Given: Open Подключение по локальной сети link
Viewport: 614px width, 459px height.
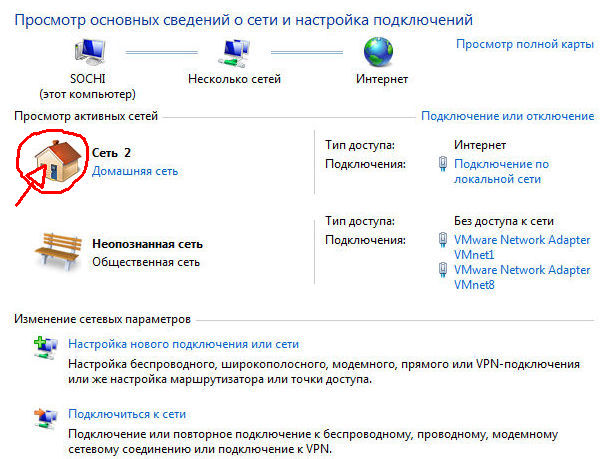Looking at the screenshot, I should click(501, 172).
